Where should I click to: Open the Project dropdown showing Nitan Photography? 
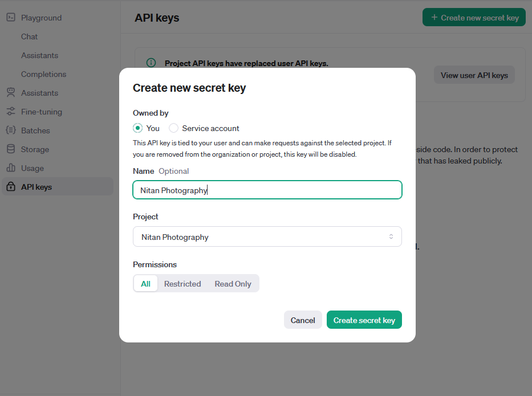tap(267, 237)
